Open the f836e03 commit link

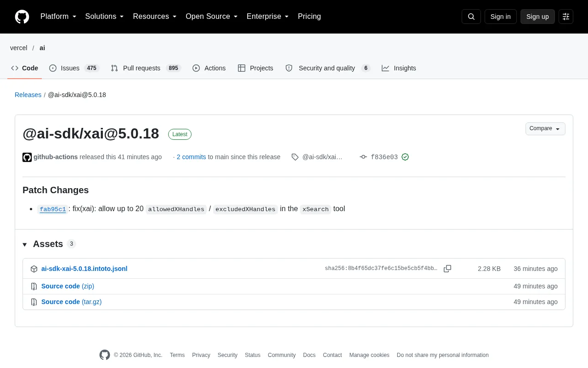(x=384, y=157)
